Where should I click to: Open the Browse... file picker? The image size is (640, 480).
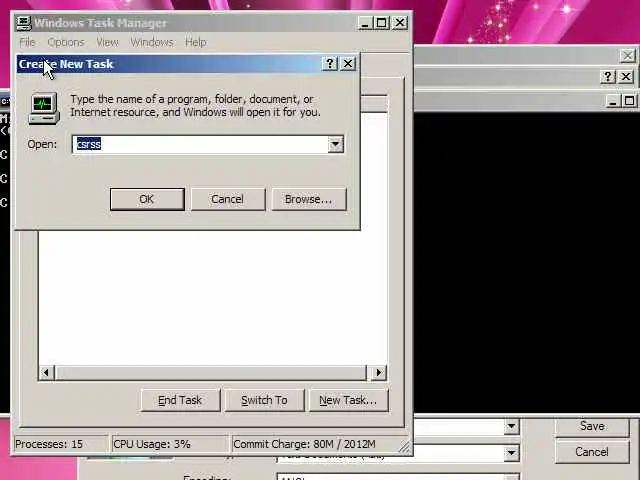309,199
